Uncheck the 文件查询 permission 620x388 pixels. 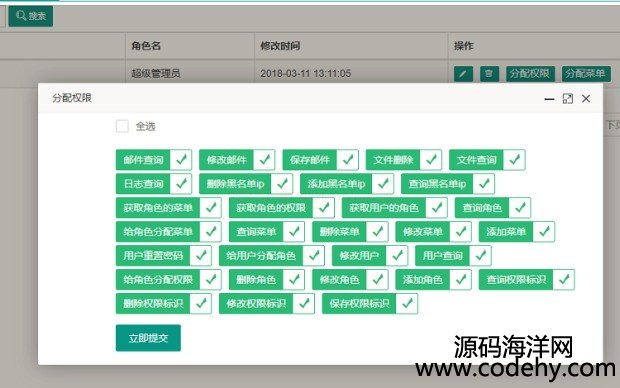click(487, 160)
